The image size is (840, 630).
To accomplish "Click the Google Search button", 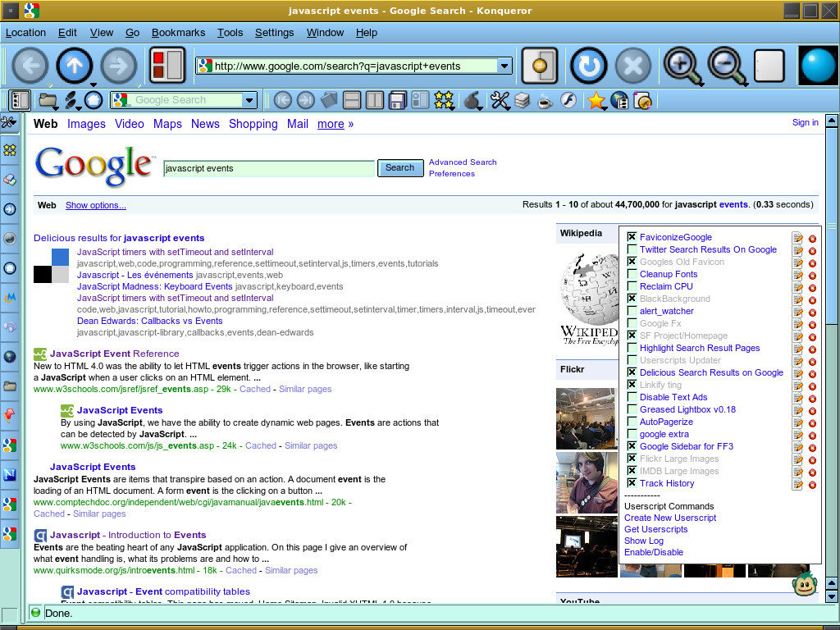I will (x=400, y=167).
